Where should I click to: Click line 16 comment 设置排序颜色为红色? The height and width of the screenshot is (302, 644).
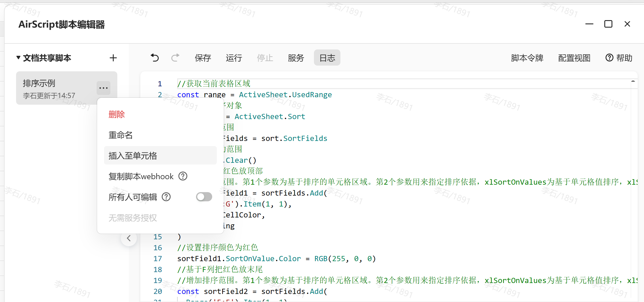218,248
